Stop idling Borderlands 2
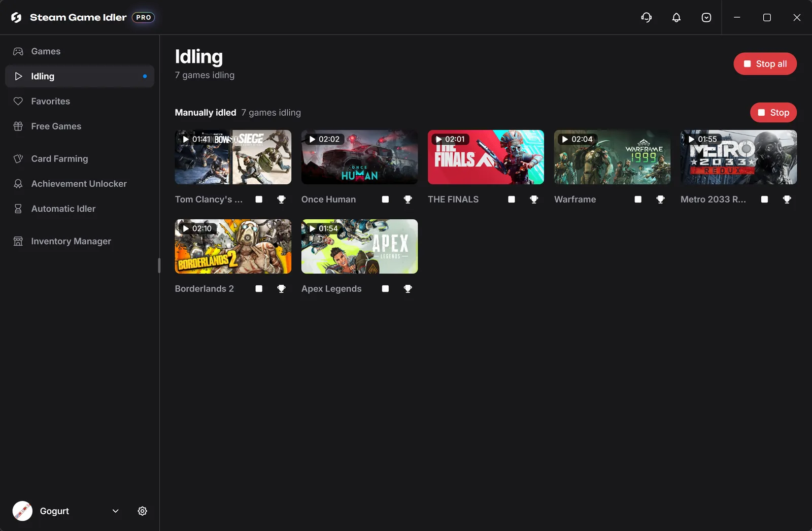The image size is (812, 531). [x=259, y=289]
